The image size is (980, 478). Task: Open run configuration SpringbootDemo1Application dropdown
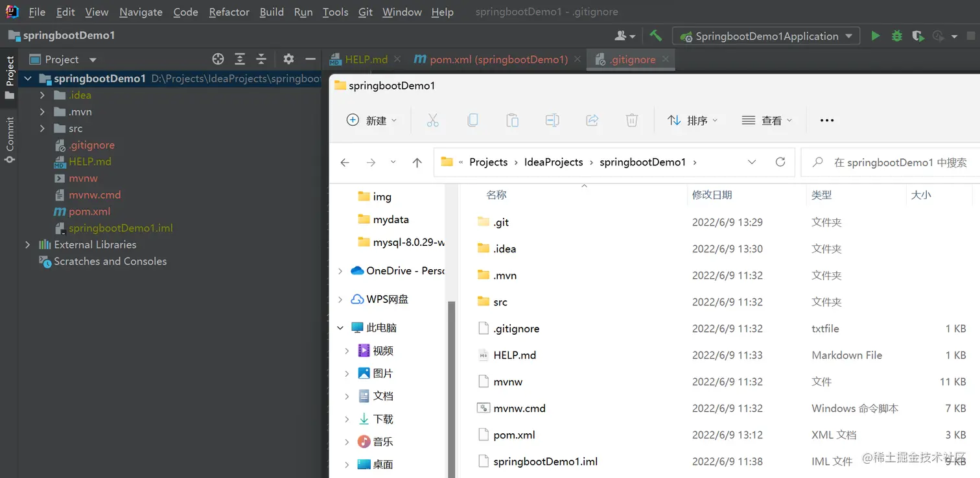(766, 36)
